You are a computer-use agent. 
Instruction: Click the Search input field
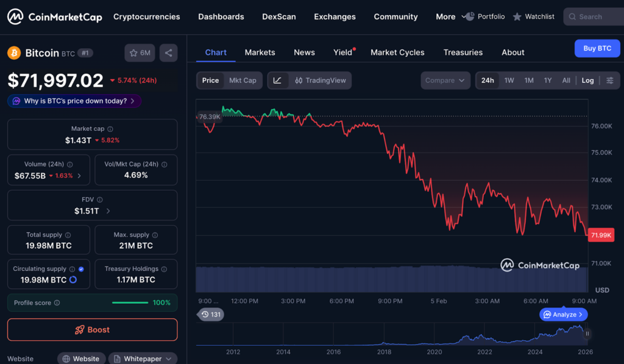[593, 16]
